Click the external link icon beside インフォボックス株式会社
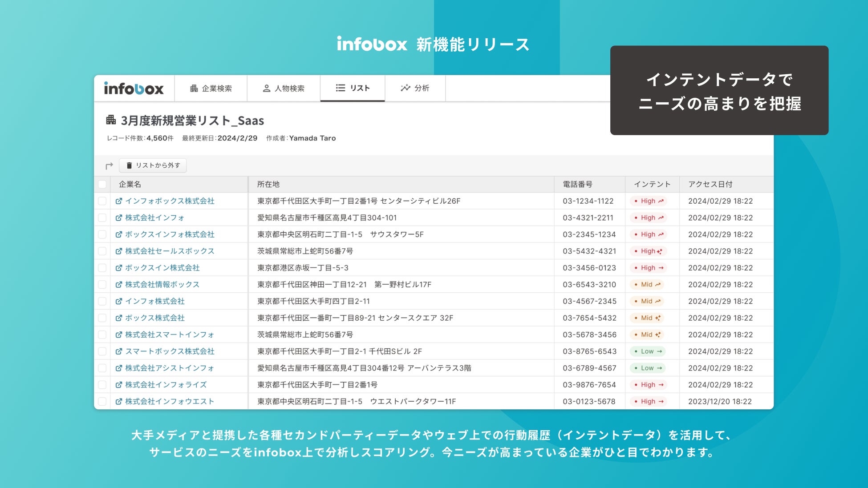Image resolution: width=868 pixels, height=488 pixels. point(119,201)
